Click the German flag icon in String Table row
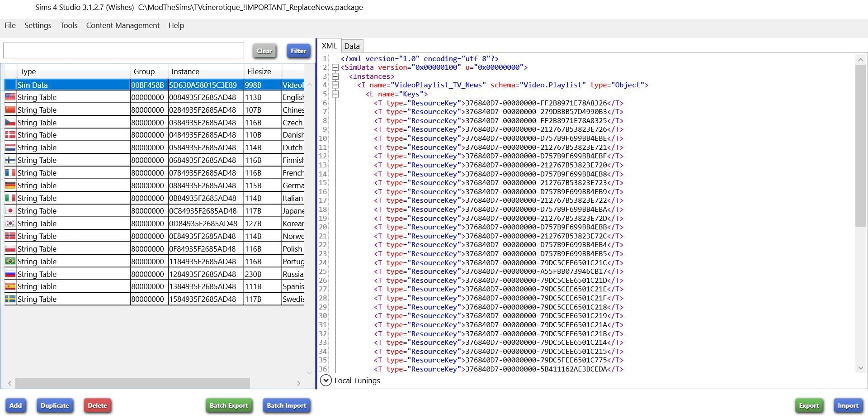The height and width of the screenshot is (419, 868). [x=10, y=185]
